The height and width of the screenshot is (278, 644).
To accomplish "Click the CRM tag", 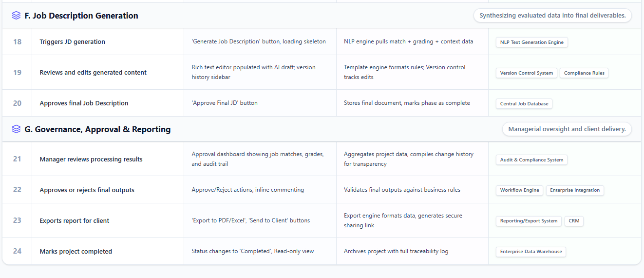I will pos(574,221).
